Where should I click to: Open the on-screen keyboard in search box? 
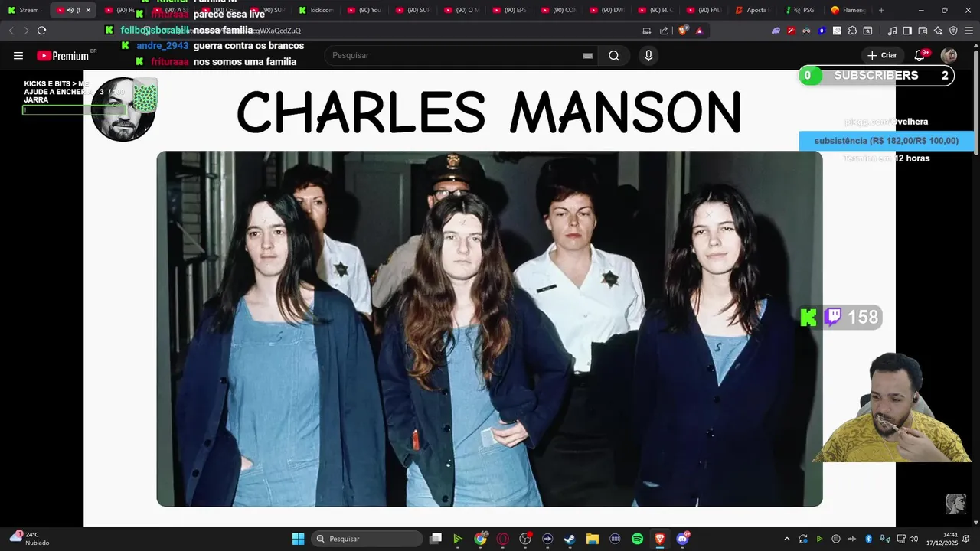[x=587, y=55]
